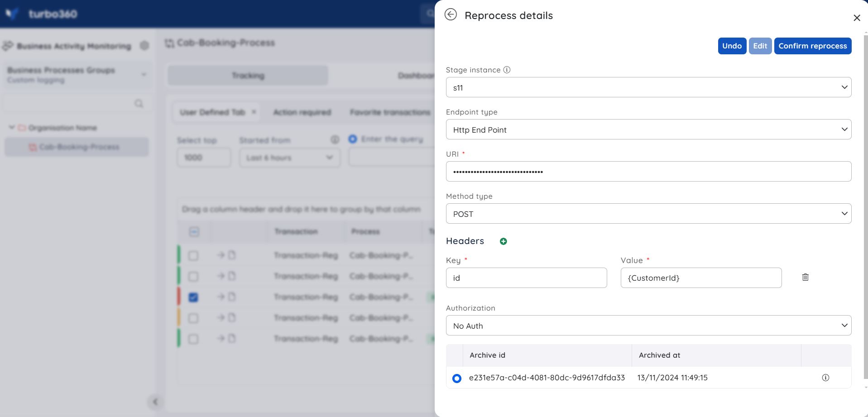Click the Archive id column header

(x=487, y=355)
